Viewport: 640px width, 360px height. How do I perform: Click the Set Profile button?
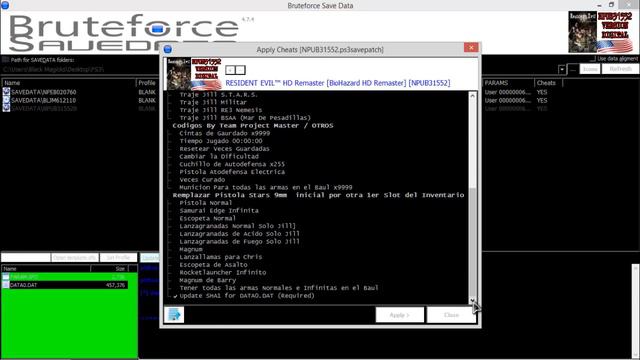click(x=118, y=258)
